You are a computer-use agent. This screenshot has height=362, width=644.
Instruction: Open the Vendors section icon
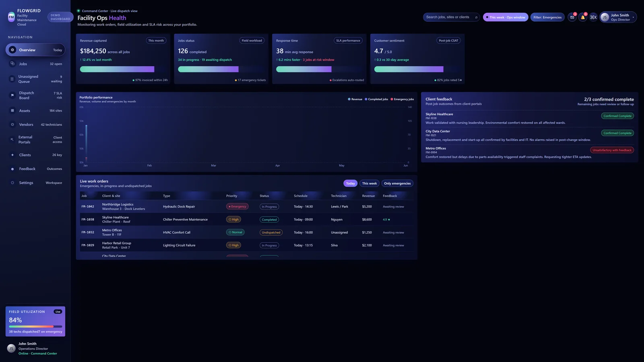pos(12,124)
